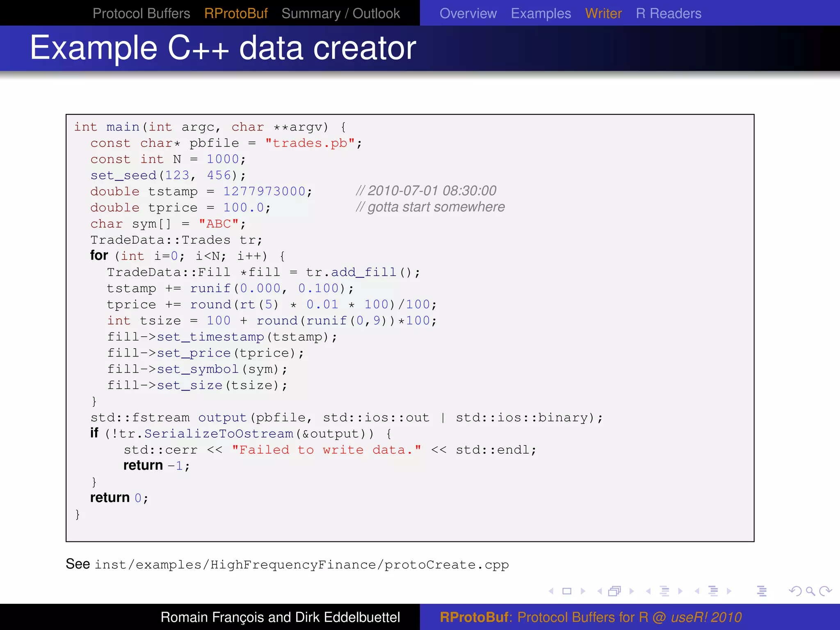Click the go-forward circular arrow icon
The height and width of the screenshot is (630, 840).
tap(825, 591)
